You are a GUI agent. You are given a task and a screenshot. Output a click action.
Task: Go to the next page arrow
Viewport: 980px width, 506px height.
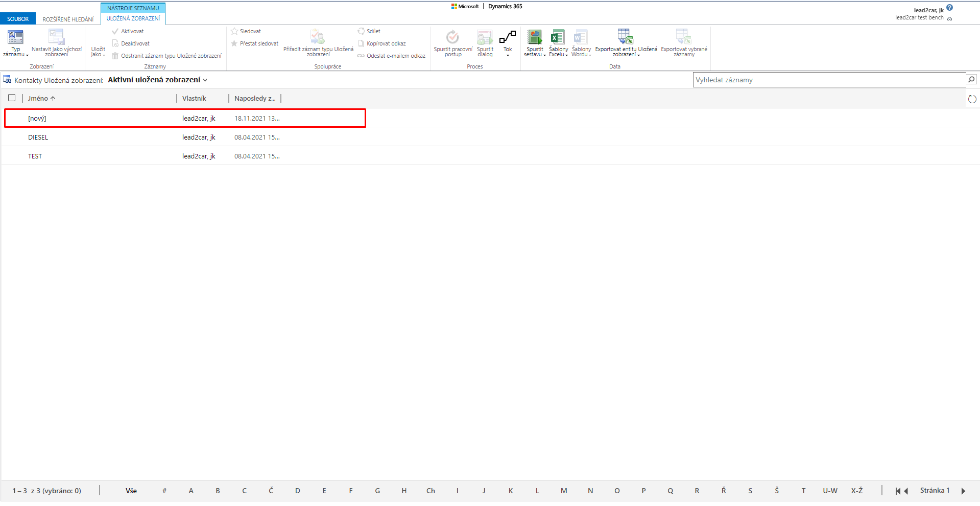963,491
